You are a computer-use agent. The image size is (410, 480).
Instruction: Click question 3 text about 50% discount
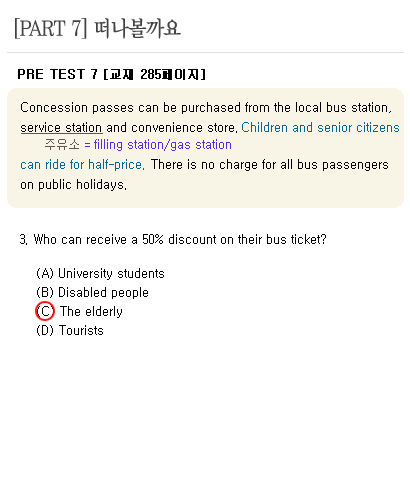click(x=173, y=239)
